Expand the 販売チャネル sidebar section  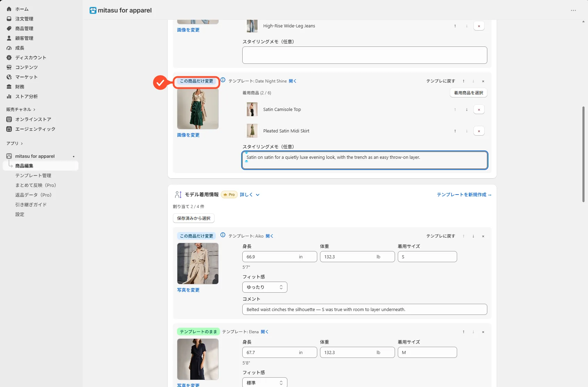(x=21, y=110)
